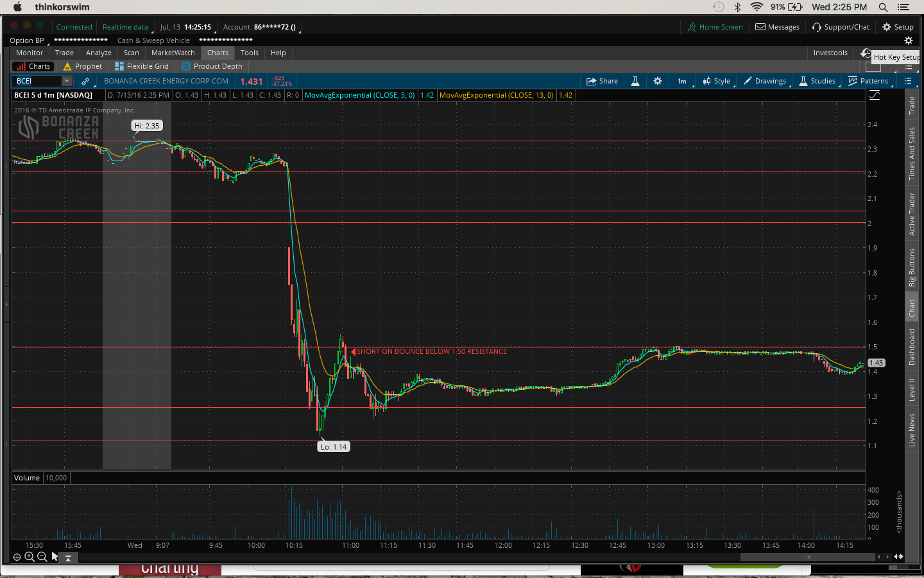Open the Prophet sub-tab

[x=83, y=66]
